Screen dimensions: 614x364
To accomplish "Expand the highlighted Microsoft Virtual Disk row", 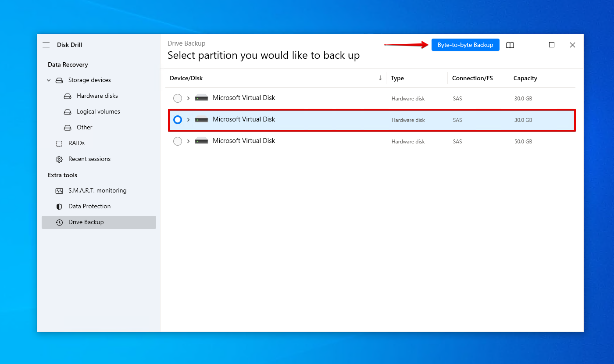I will click(x=189, y=120).
